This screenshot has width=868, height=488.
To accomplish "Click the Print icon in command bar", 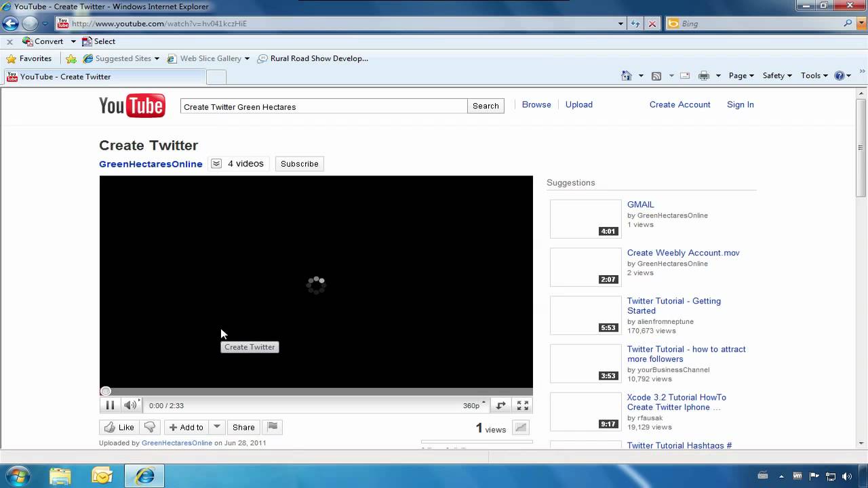I will [704, 76].
